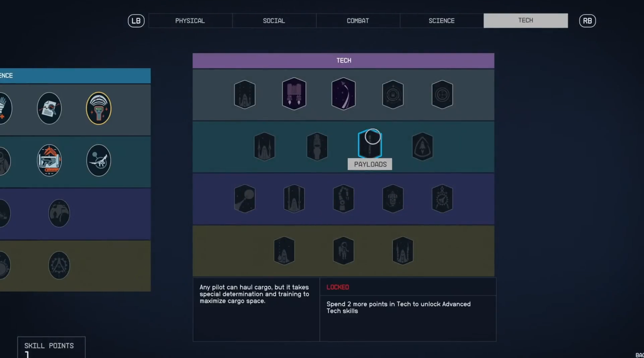
Task: Select the EM Weapon Systems skill badge
Action: 403,250
